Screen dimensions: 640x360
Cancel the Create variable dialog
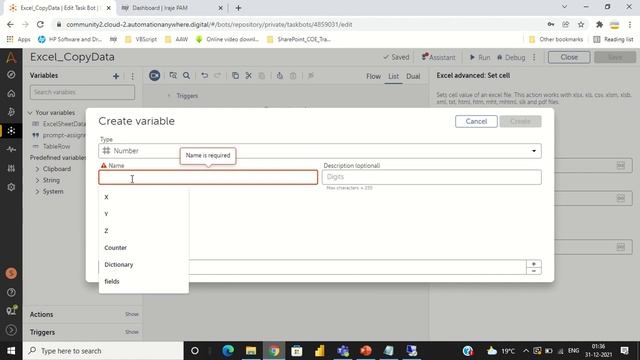pos(476,121)
